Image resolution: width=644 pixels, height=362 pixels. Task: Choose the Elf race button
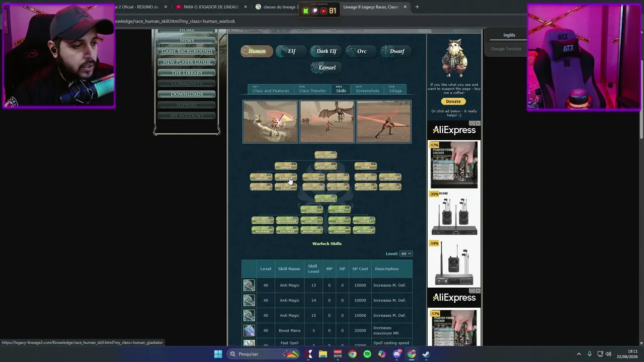[292, 51]
